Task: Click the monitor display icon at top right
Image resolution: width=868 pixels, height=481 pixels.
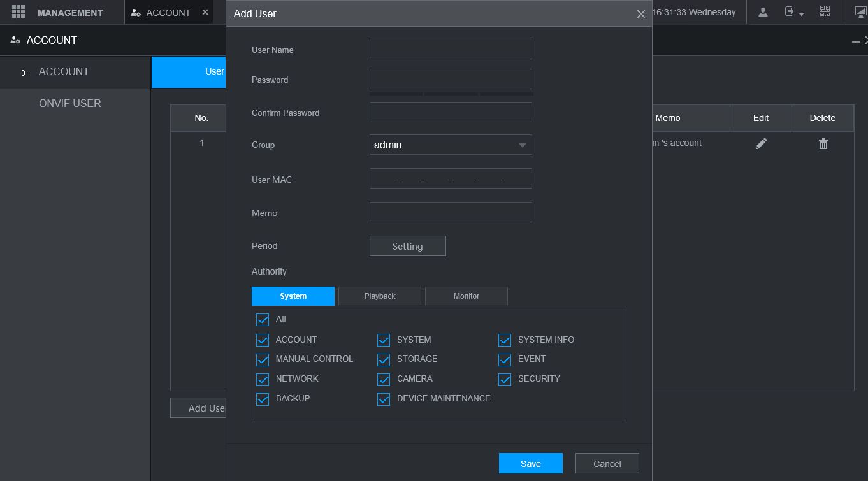Action: (x=860, y=12)
